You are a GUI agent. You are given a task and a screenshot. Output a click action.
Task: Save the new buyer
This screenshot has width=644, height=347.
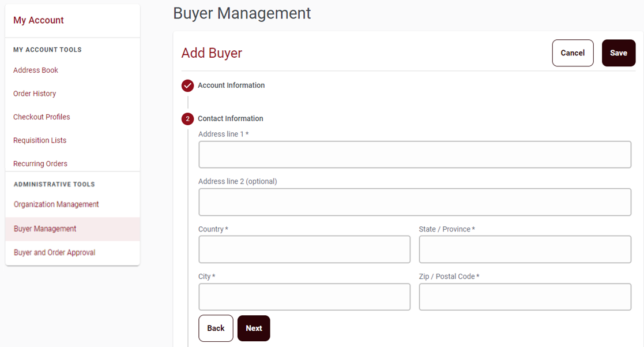click(x=619, y=53)
